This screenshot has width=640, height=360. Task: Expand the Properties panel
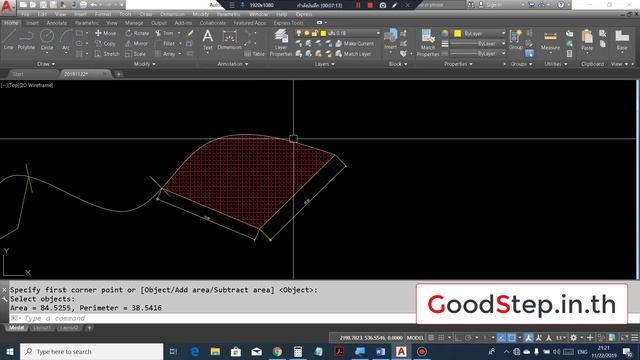point(458,64)
